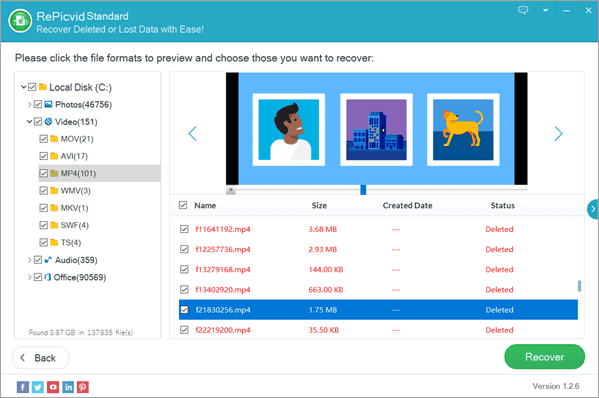The image size is (599, 398).
Task: Click the green Recover button
Action: (544, 357)
